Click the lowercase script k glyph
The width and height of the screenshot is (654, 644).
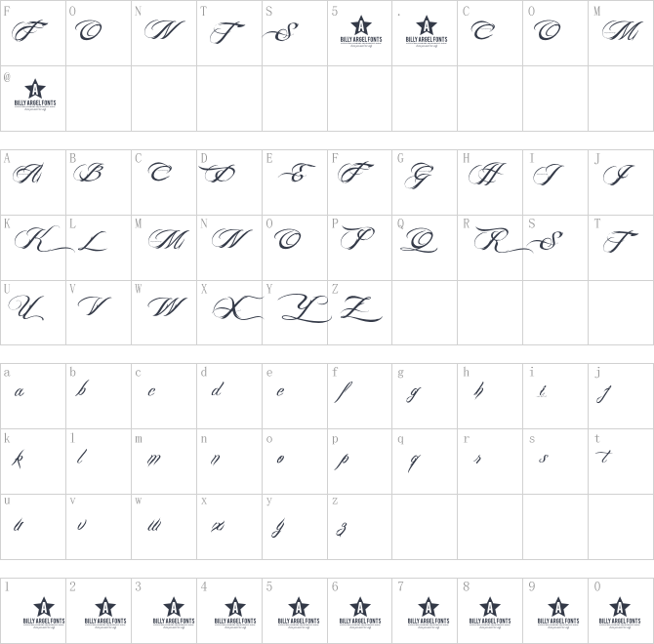coord(19,459)
